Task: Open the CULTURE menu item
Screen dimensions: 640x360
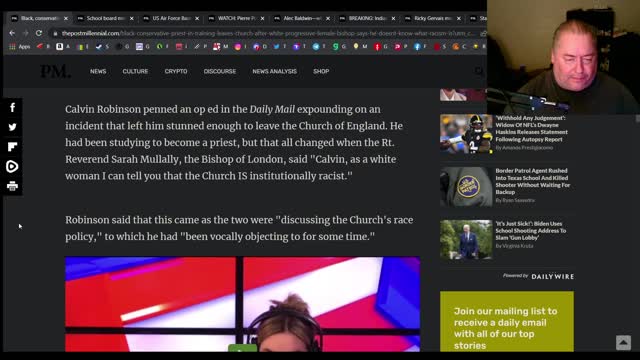Action: [x=135, y=71]
